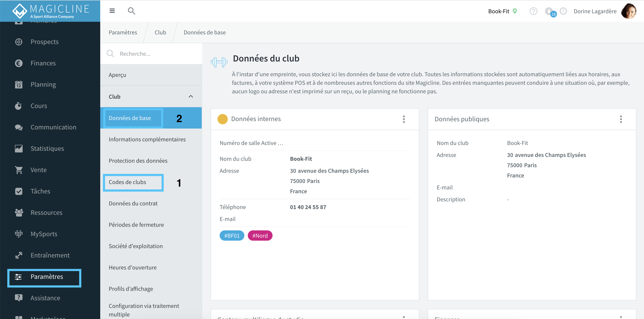Open Informations complémentaires

pos(151,139)
